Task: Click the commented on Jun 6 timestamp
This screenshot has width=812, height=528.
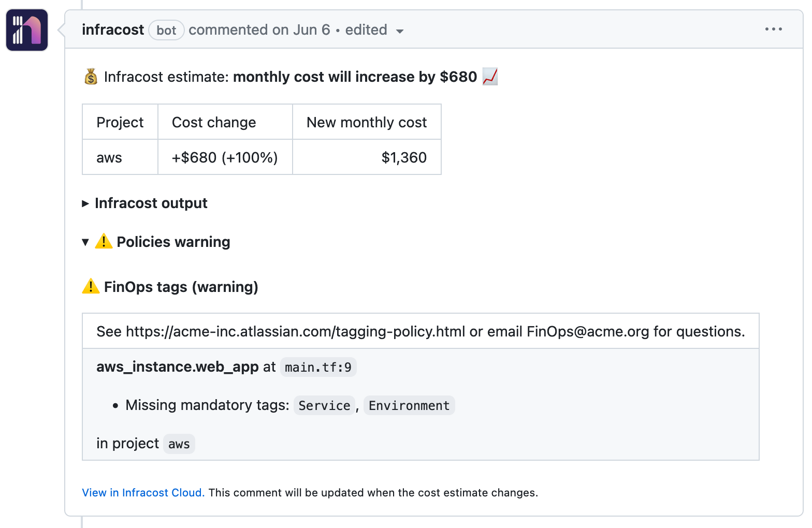Action: (259, 30)
